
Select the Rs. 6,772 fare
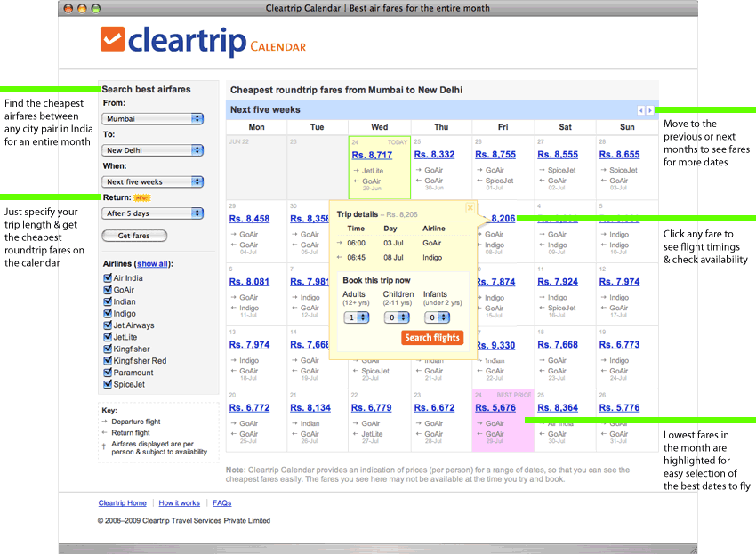pos(249,408)
